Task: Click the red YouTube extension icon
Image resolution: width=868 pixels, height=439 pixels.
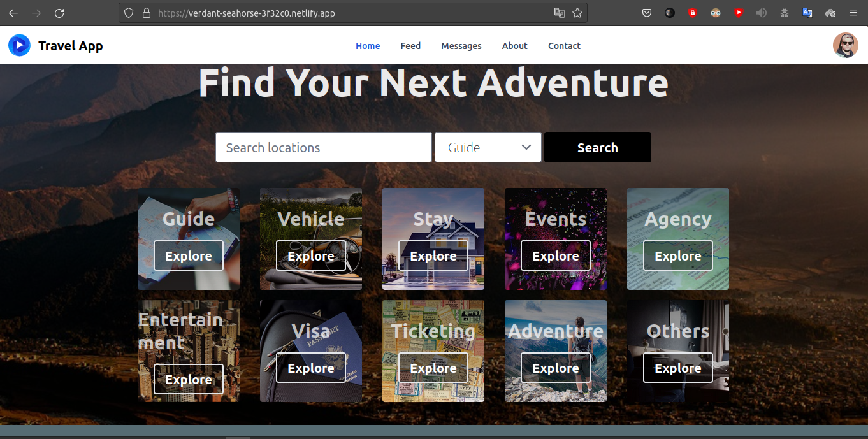Action: (739, 13)
